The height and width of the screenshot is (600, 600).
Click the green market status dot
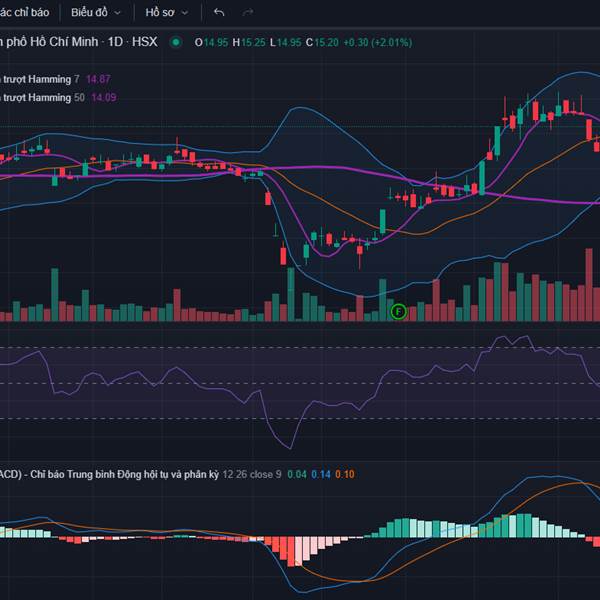176,42
